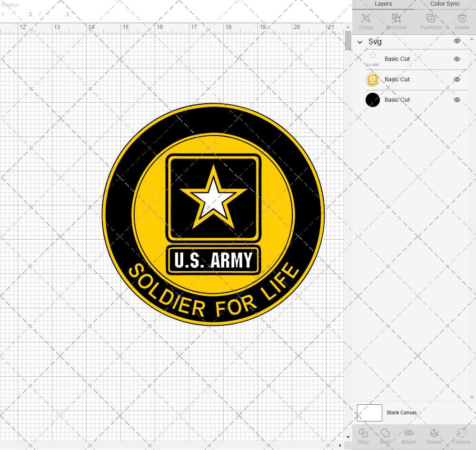Click the Blank Canvas swatch
Viewport: 476px width, 450px height.
pos(369,413)
